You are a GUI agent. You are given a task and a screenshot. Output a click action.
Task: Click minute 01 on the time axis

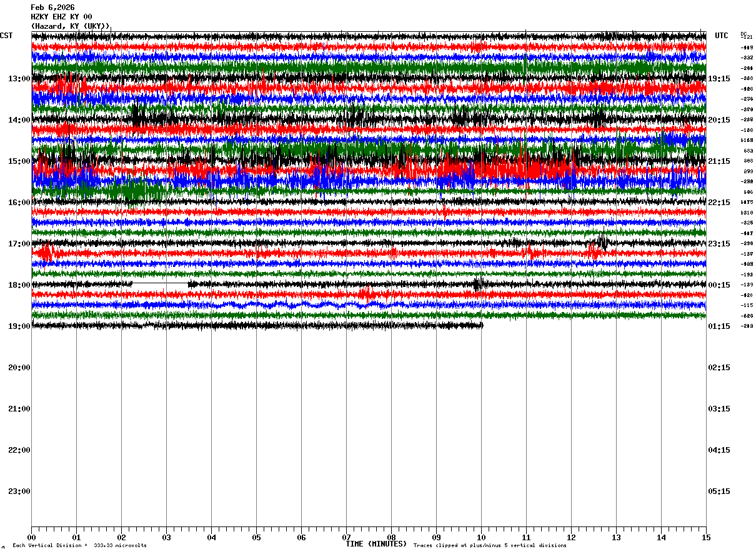(76, 537)
